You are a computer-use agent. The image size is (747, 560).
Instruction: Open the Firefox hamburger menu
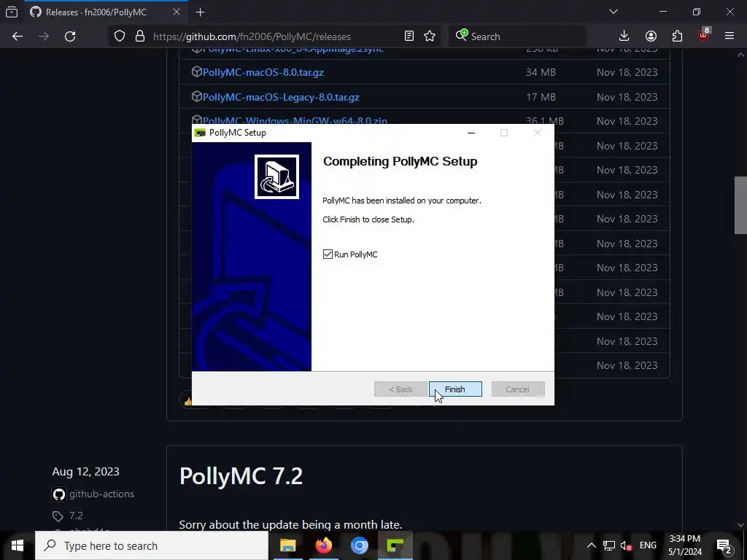[x=729, y=36]
